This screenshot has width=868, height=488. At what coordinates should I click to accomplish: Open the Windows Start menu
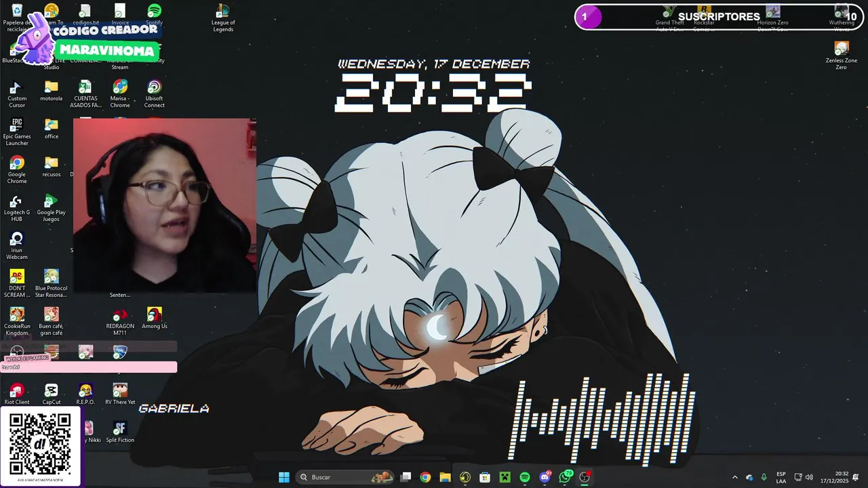coord(284,477)
